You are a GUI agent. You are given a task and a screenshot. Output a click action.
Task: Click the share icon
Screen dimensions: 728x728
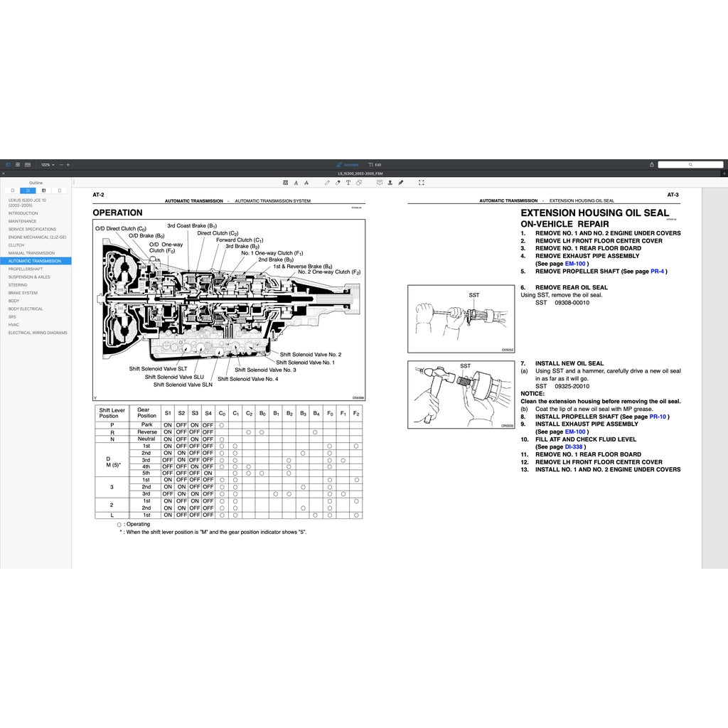[x=652, y=164]
